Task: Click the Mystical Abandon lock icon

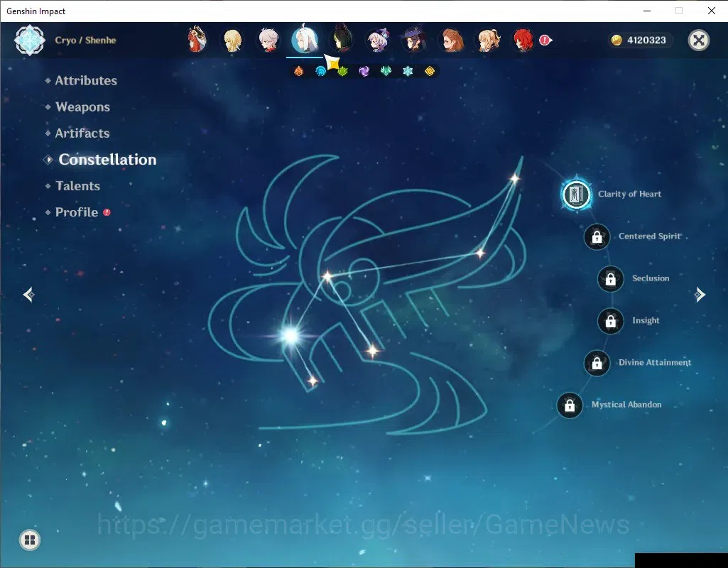Action: pos(570,405)
